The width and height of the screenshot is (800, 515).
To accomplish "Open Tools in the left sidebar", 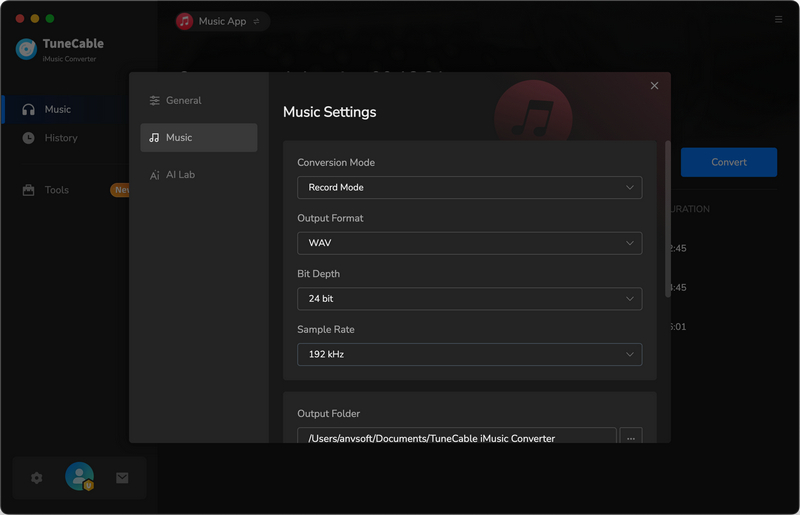I will 57,190.
